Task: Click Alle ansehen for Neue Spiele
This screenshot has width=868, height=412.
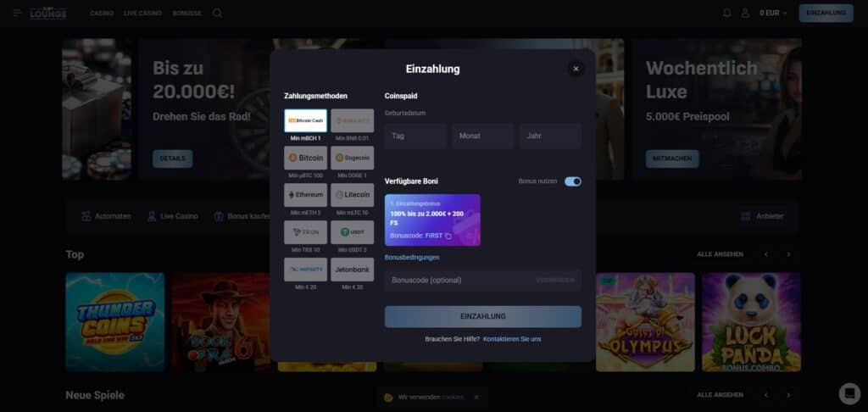Action: pos(720,395)
